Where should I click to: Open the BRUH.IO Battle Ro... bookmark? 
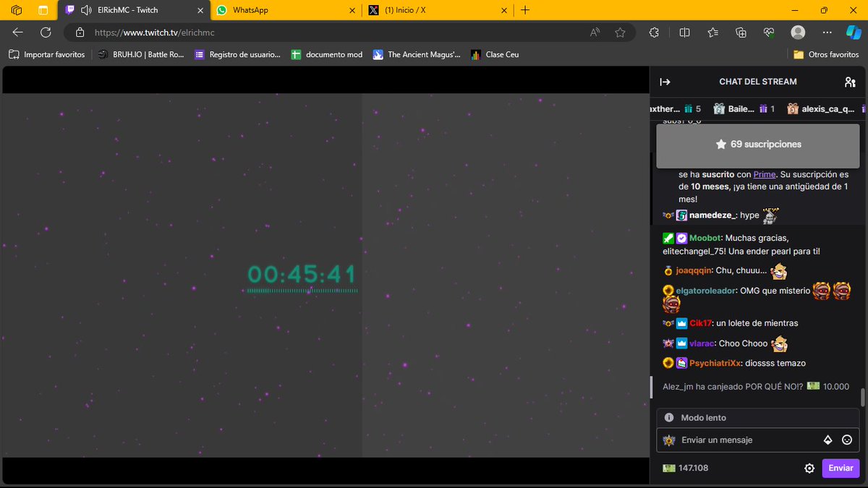coord(141,54)
